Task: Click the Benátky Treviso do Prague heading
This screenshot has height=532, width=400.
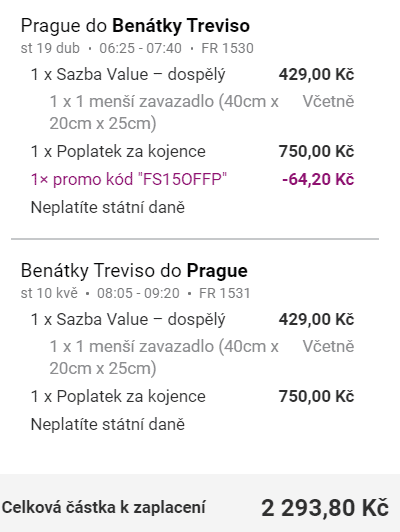Action: [134, 271]
